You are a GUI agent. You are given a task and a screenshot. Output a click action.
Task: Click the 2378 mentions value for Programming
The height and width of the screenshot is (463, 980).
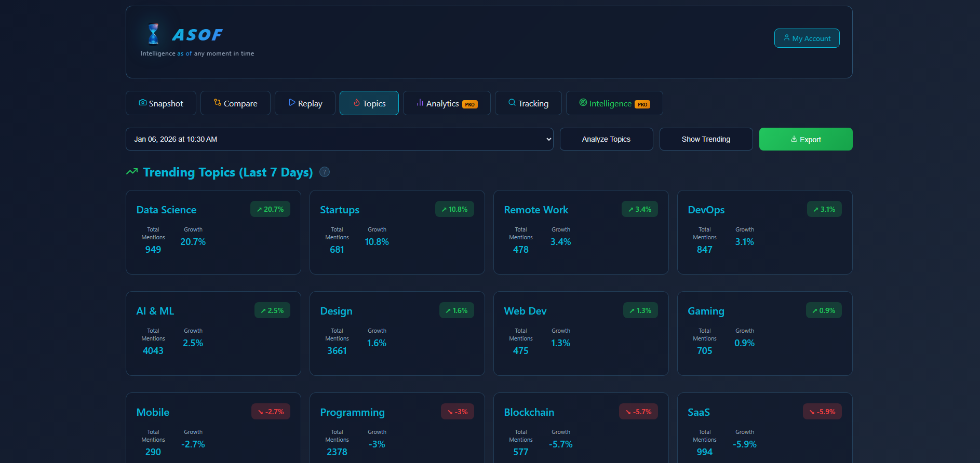click(x=337, y=452)
